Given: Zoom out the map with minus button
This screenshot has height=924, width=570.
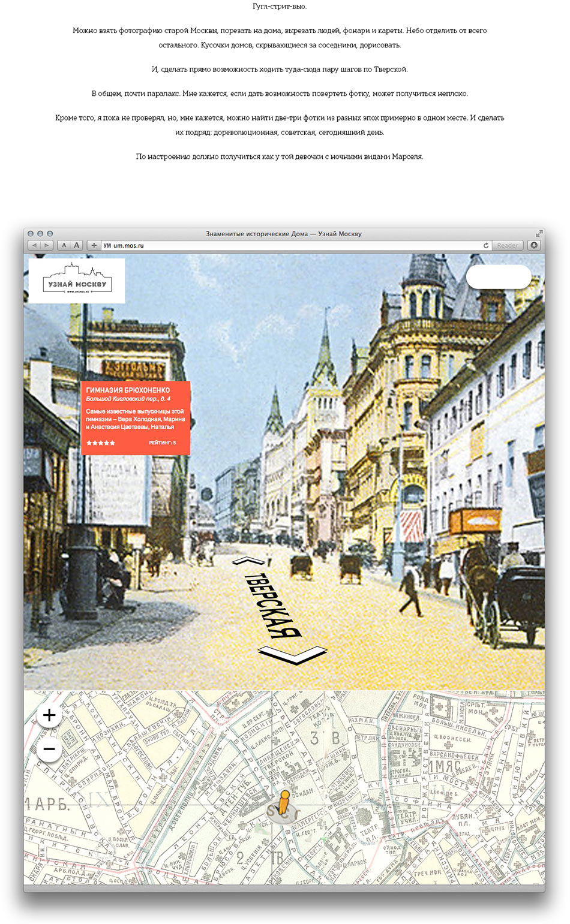Looking at the screenshot, I should [49, 749].
